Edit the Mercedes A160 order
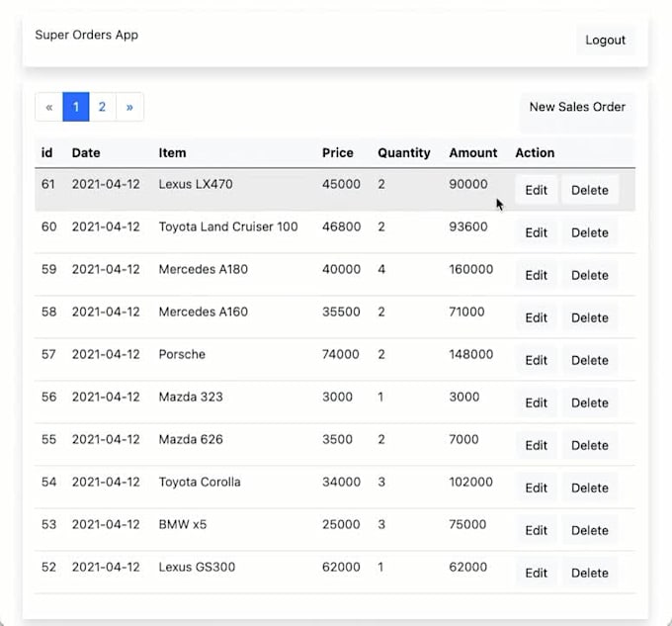The image size is (672, 626). click(x=537, y=317)
